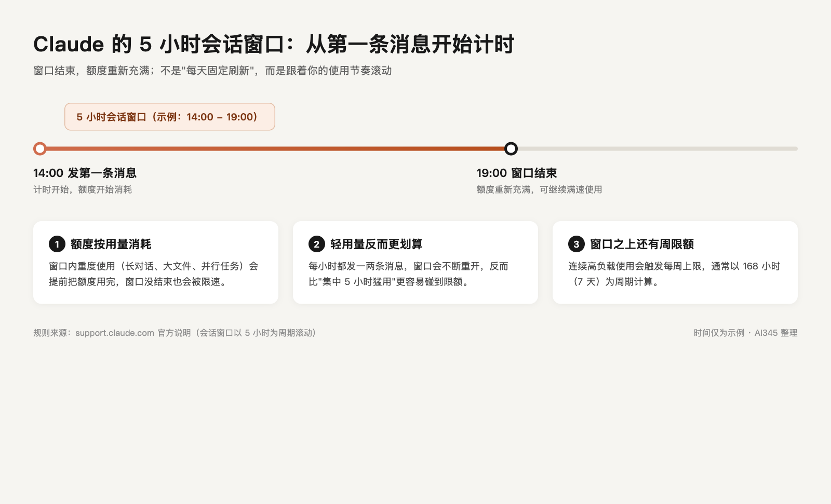
Task: Select the 5 小时会话窗口 example badge
Action: coord(170,117)
